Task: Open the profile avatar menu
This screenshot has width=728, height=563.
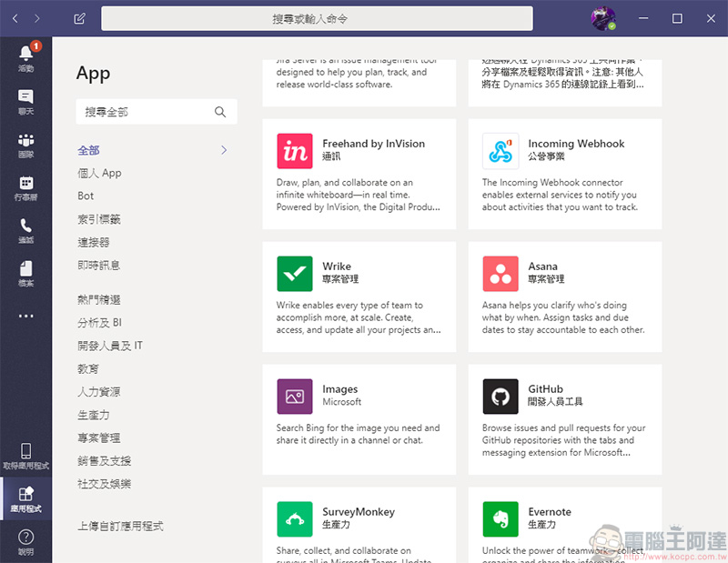Action: (602, 18)
